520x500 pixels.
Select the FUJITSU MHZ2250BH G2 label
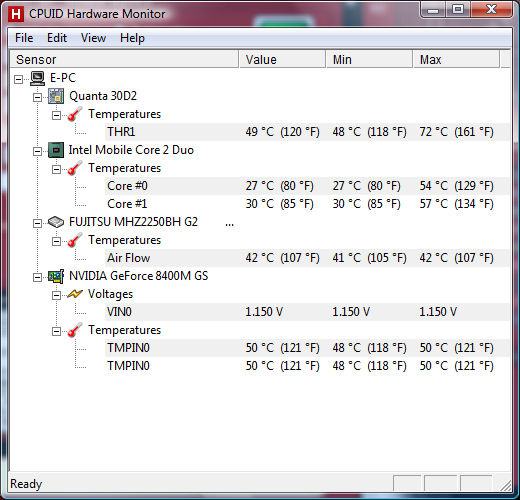click(133, 222)
